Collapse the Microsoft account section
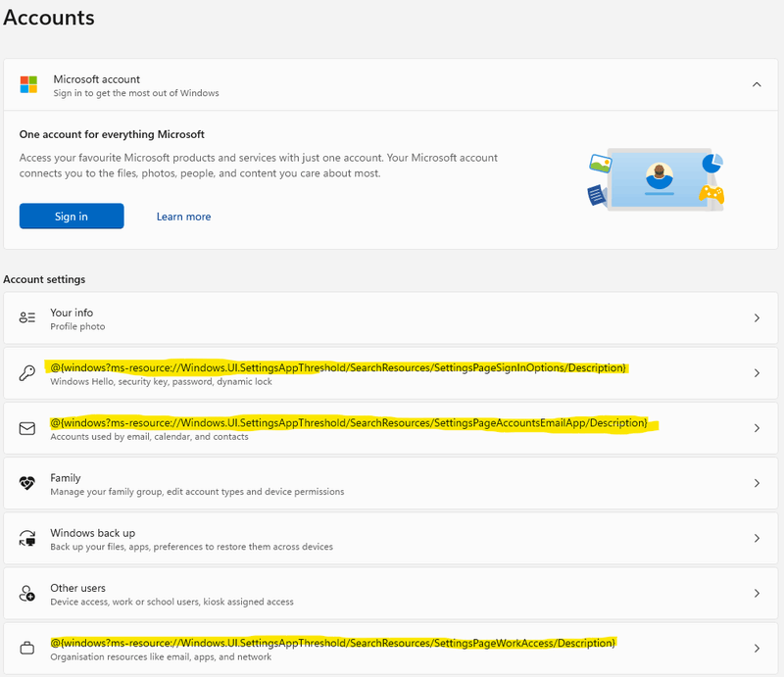 pyautogui.click(x=757, y=84)
